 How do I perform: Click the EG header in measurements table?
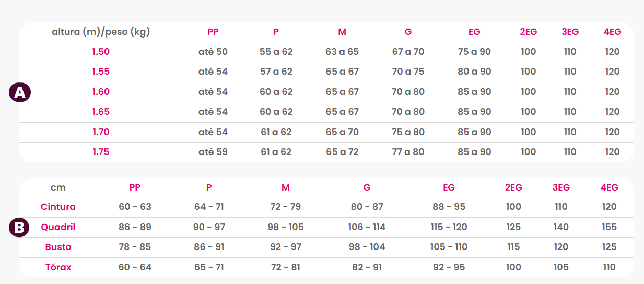pos(449,187)
